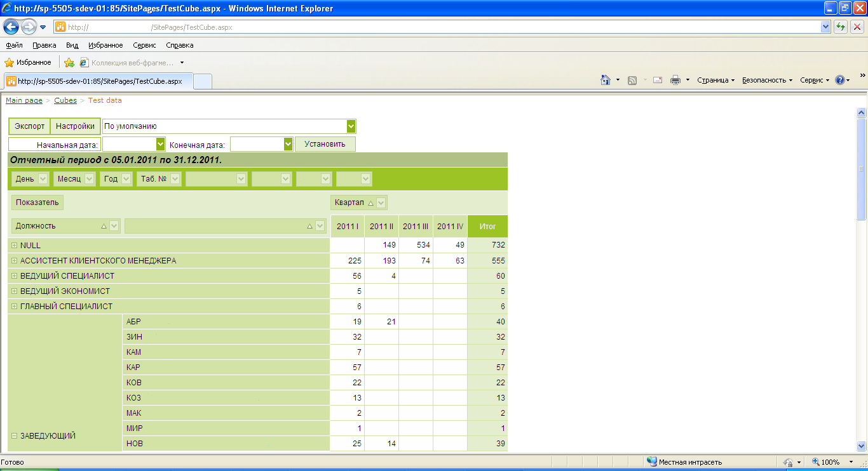The width and height of the screenshot is (868, 471).
Task: Open the Правка menu
Action: [44, 45]
